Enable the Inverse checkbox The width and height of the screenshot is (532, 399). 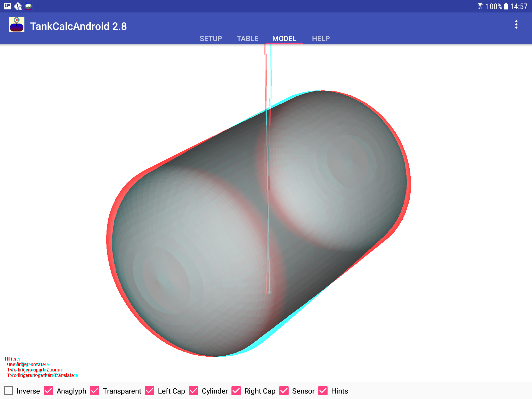click(x=9, y=391)
